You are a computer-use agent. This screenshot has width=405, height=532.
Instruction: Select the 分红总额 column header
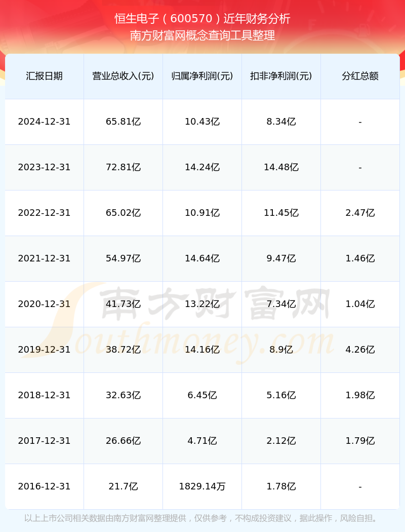pyautogui.click(x=360, y=76)
